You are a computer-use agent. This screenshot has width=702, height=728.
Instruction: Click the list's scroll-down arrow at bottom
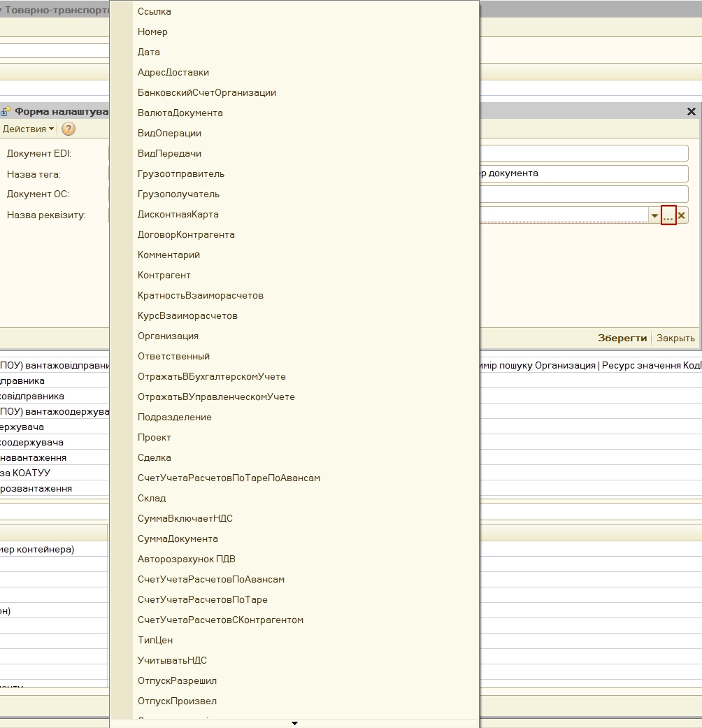pos(294,723)
